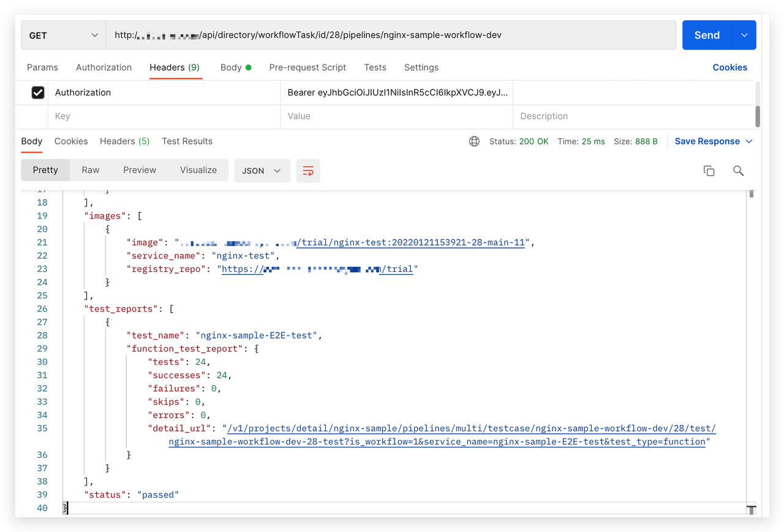Screen dimensions: 784x532
Task: Switch to the Test Results tab
Action: pos(187,141)
